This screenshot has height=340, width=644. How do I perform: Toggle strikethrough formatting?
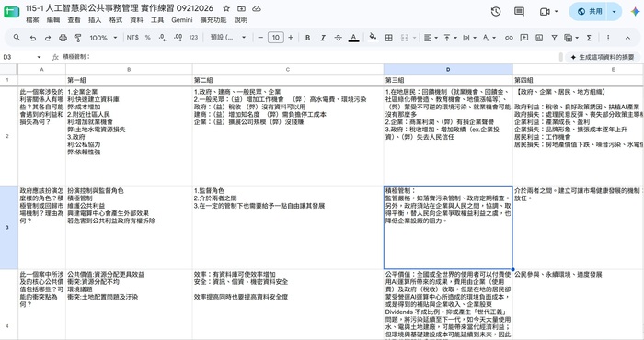(x=338, y=38)
